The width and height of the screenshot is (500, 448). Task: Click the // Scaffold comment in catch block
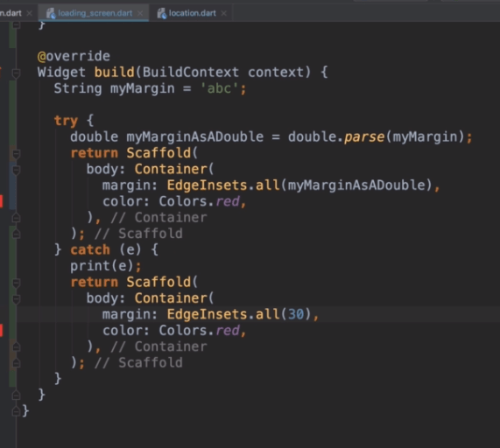click(x=138, y=362)
